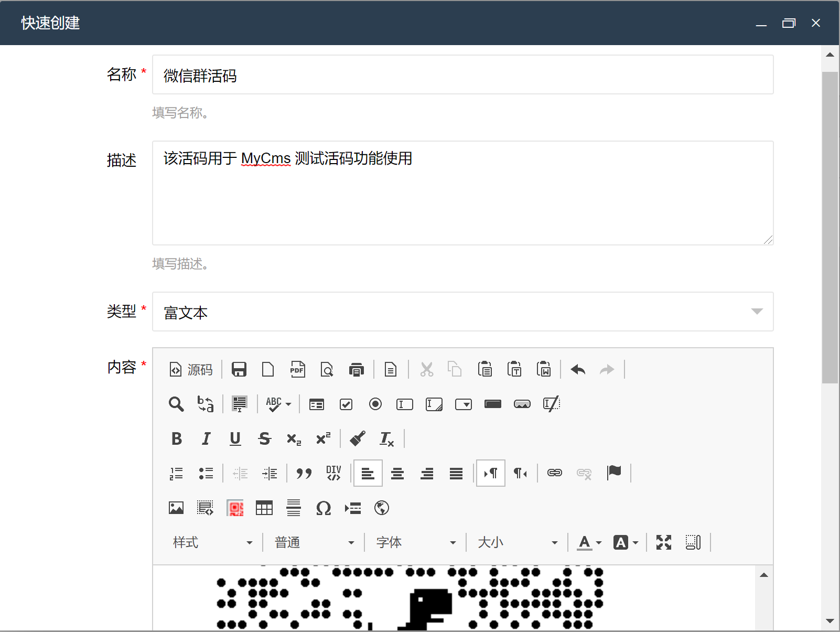Toggle Superscript formatting
Viewport: 840px width, 632px height.
tap(324, 439)
